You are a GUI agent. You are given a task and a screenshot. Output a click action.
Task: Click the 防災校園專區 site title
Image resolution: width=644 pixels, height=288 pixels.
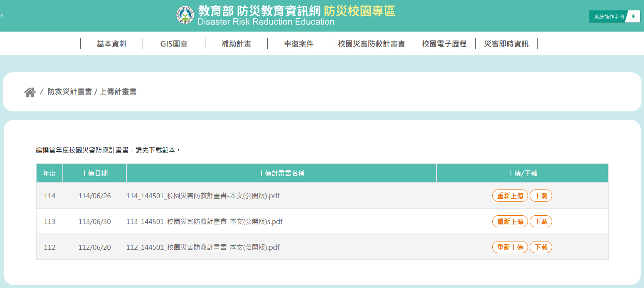tap(359, 11)
